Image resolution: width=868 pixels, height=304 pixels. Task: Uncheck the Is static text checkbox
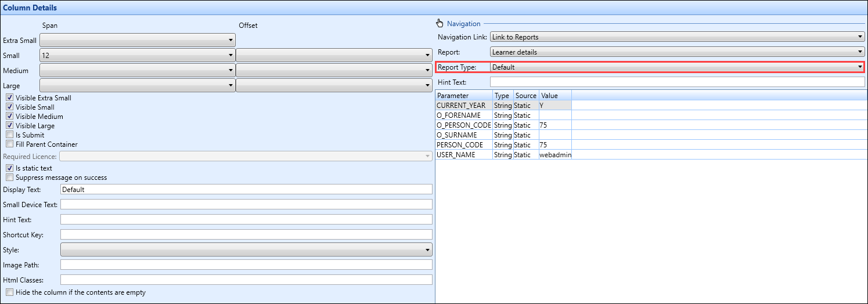10,168
